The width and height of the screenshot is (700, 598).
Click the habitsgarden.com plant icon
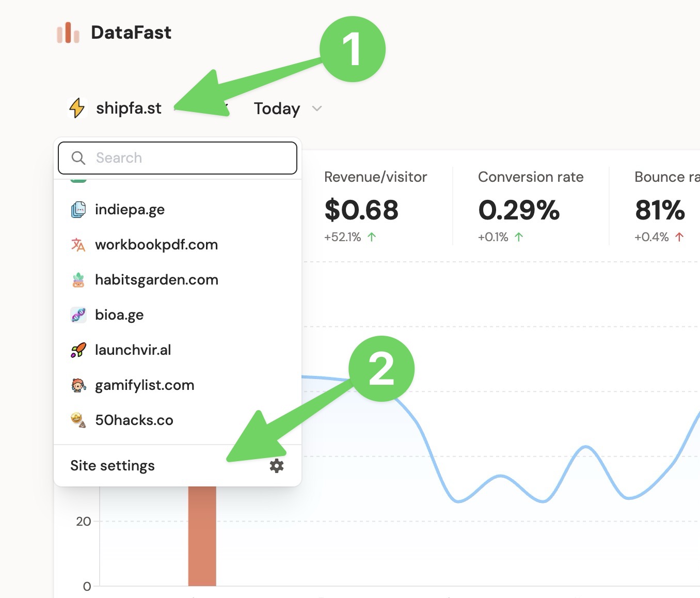[78, 280]
